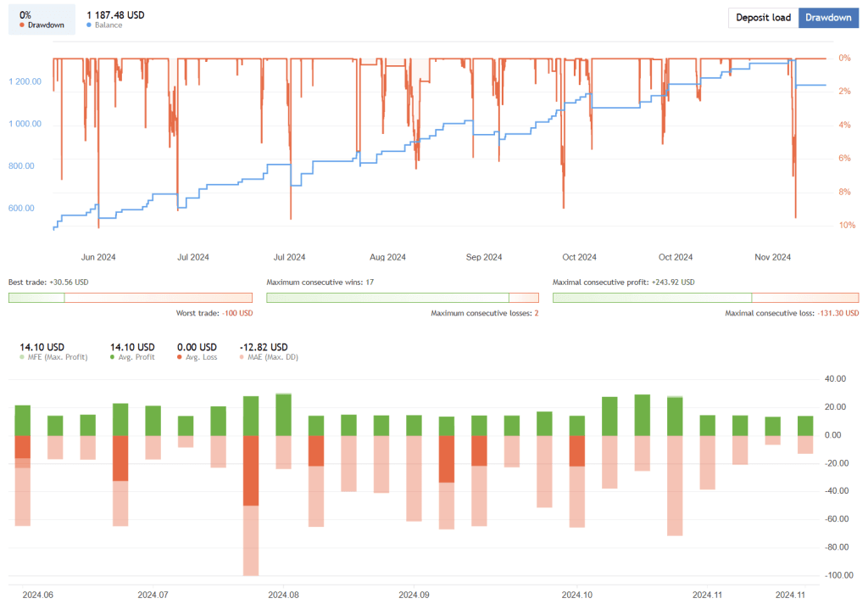This screenshot has height=604, width=868.
Task: Toggle the Drawdown series label
Action: pyautogui.click(x=46, y=25)
